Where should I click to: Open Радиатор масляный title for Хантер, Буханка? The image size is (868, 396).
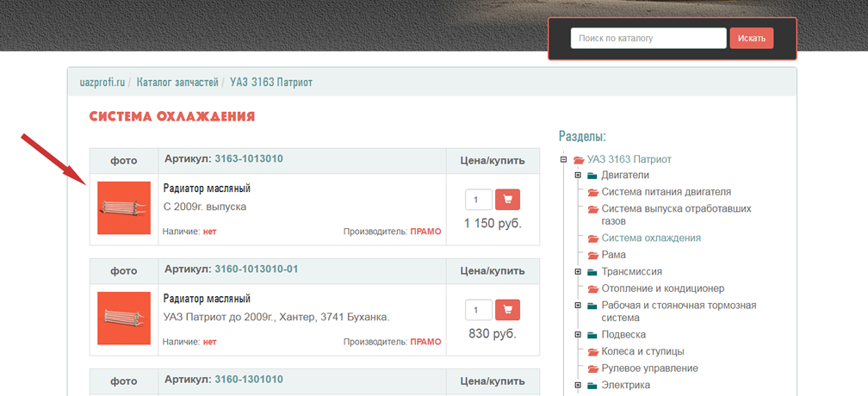coord(207,298)
